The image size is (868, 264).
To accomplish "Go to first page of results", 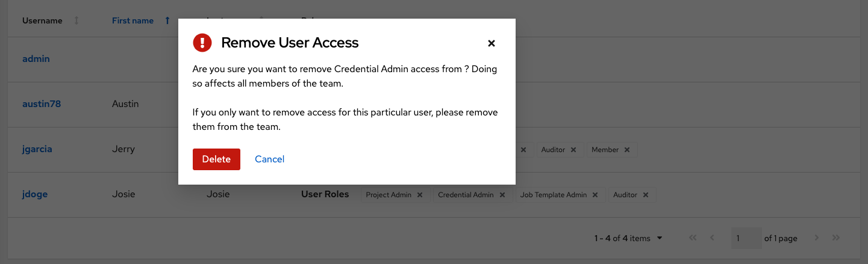I will click(x=693, y=238).
